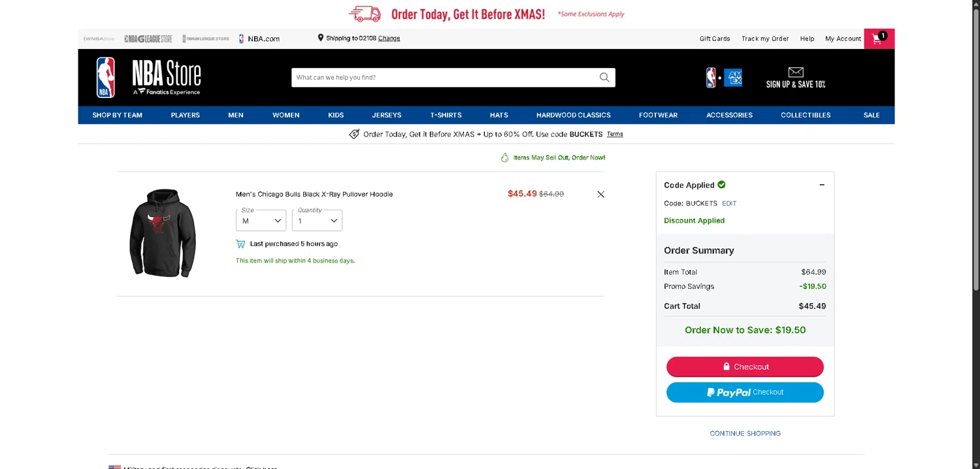Click the red Checkout button
This screenshot has height=469, width=980.
(745, 366)
